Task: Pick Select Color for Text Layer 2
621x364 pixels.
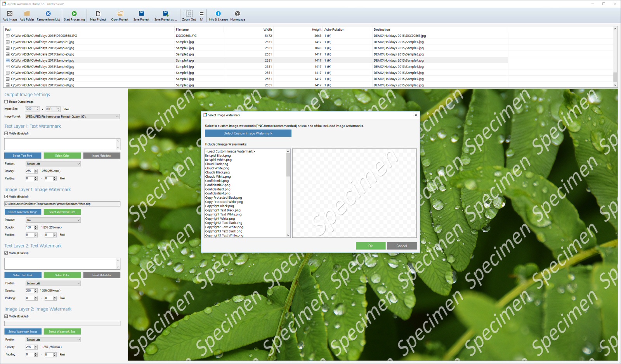Action: (62, 275)
